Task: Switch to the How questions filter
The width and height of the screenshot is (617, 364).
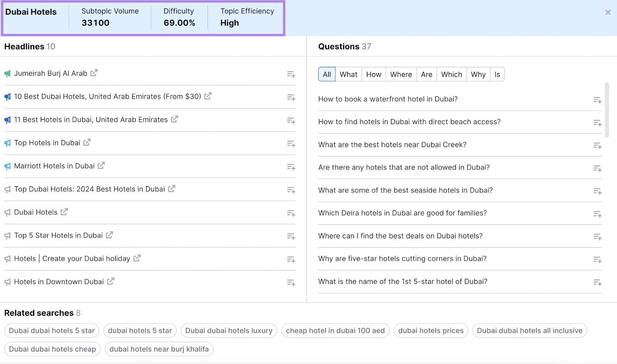Action: (373, 74)
